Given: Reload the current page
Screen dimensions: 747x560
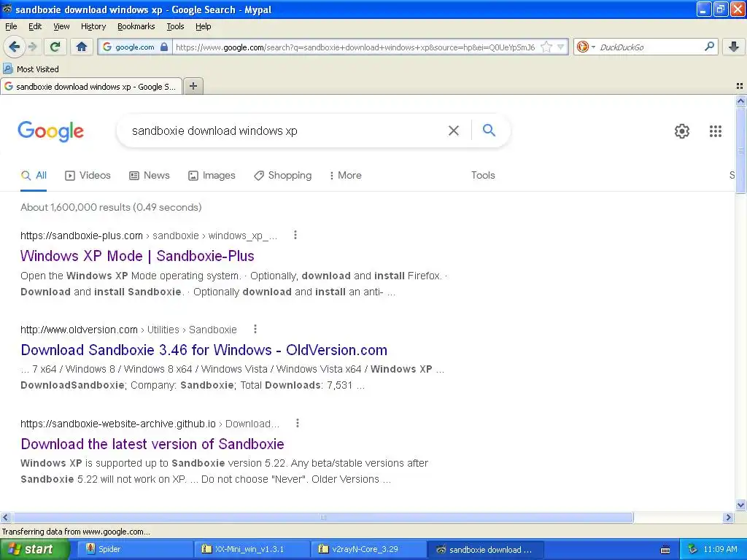Looking at the screenshot, I should pos(55,47).
